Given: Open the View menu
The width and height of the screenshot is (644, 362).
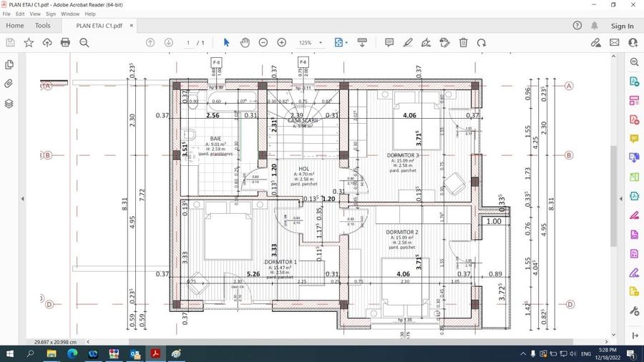Looking at the screenshot, I should pos(35,14).
